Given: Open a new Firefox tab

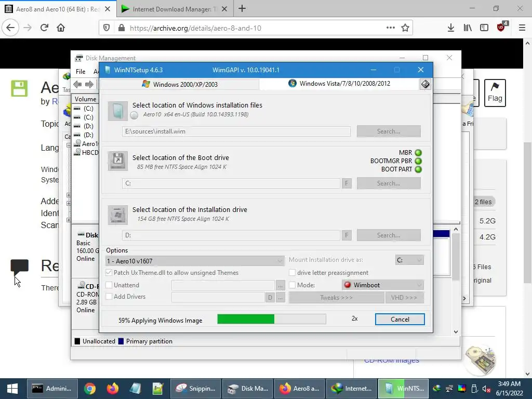Looking at the screenshot, I should click(x=242, y=9).
